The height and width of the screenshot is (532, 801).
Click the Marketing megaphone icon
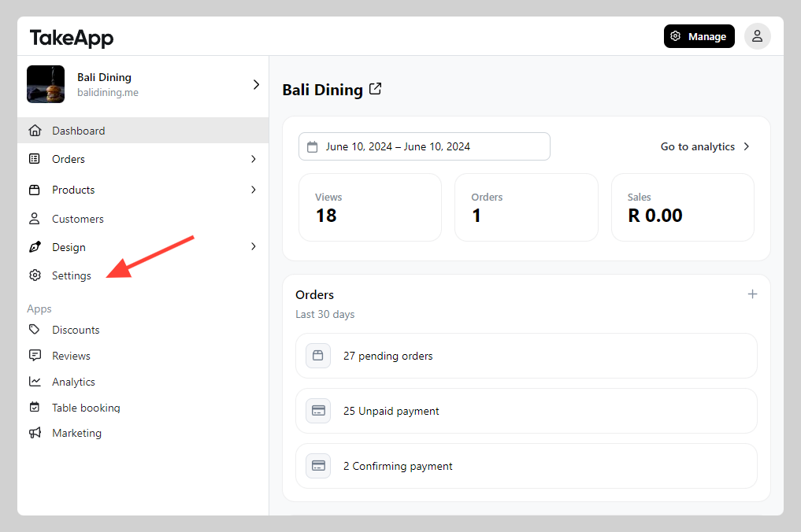[x=35, y=433]
